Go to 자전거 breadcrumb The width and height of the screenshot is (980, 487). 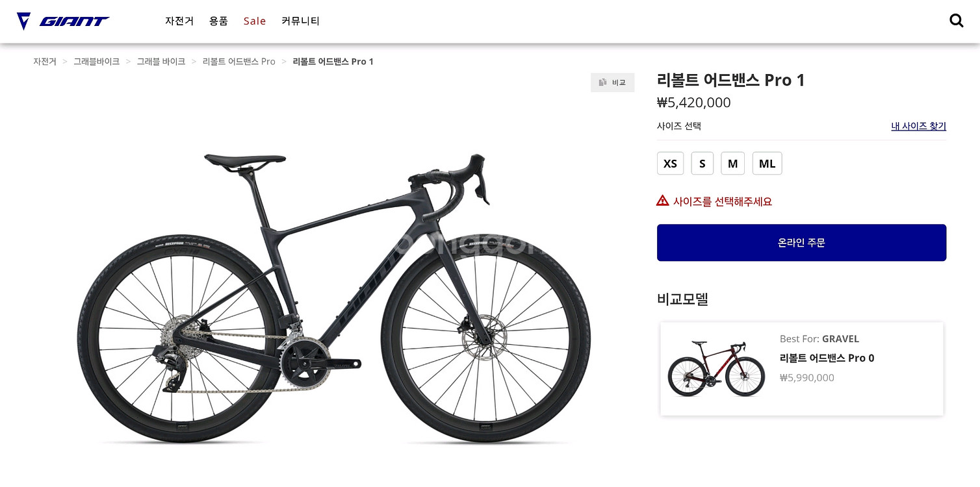pos(45,62)
